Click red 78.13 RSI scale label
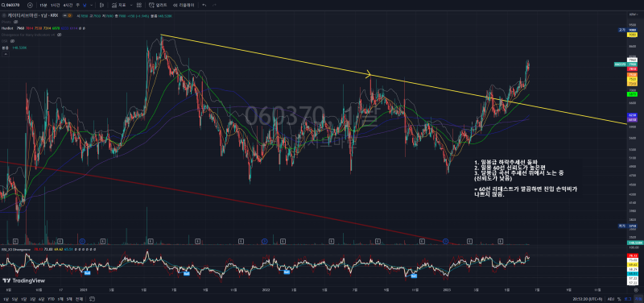Viewport: 644px width, 303px height. [x=633, y=255]
